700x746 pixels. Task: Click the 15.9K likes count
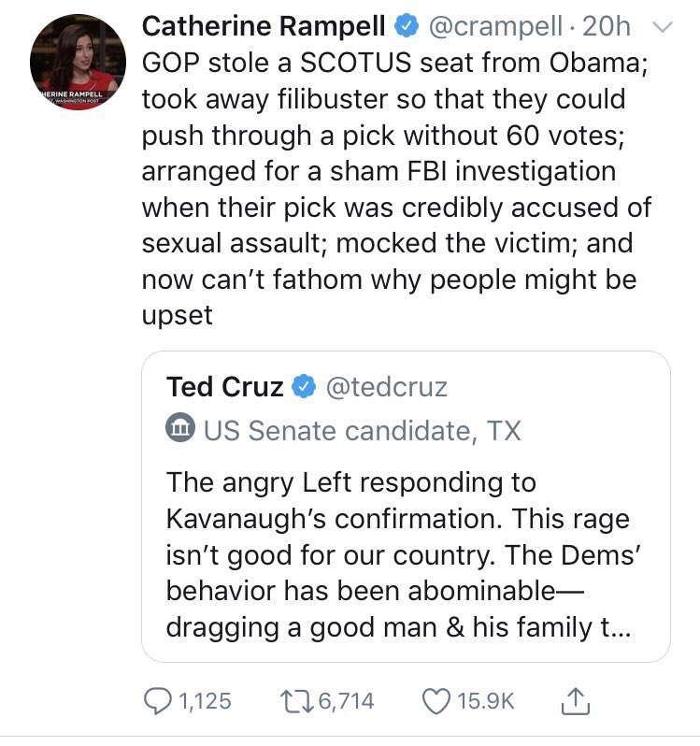pos(488,700)
